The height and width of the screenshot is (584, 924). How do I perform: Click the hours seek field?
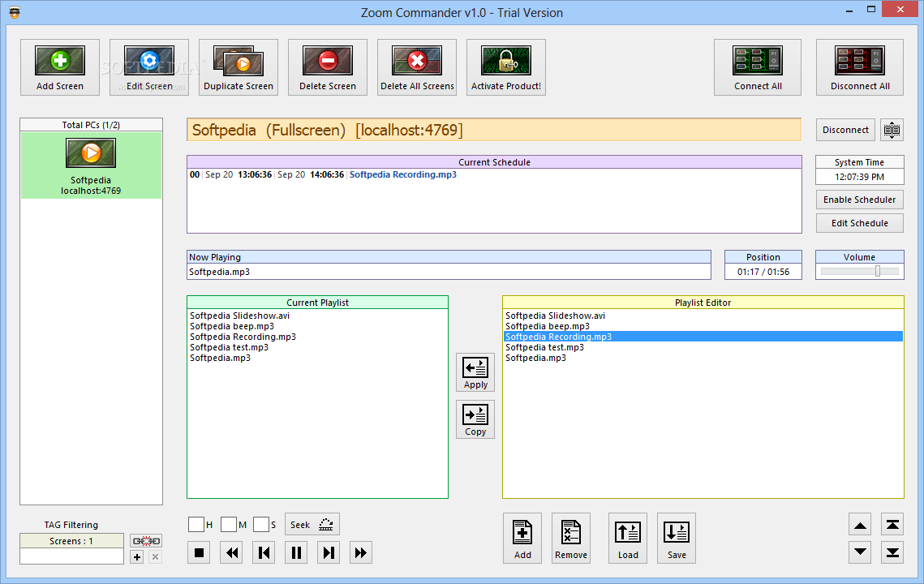point(196,525)
